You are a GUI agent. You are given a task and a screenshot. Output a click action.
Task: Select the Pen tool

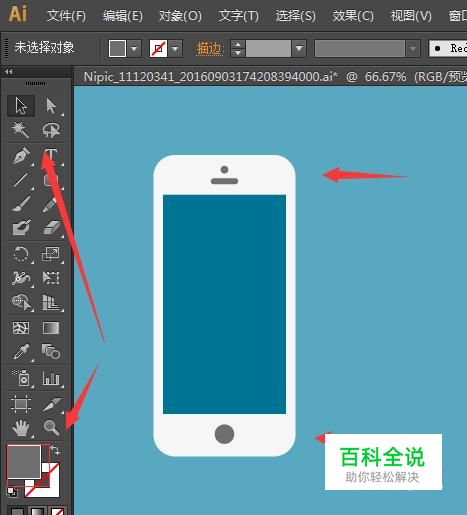click(21, 156)
